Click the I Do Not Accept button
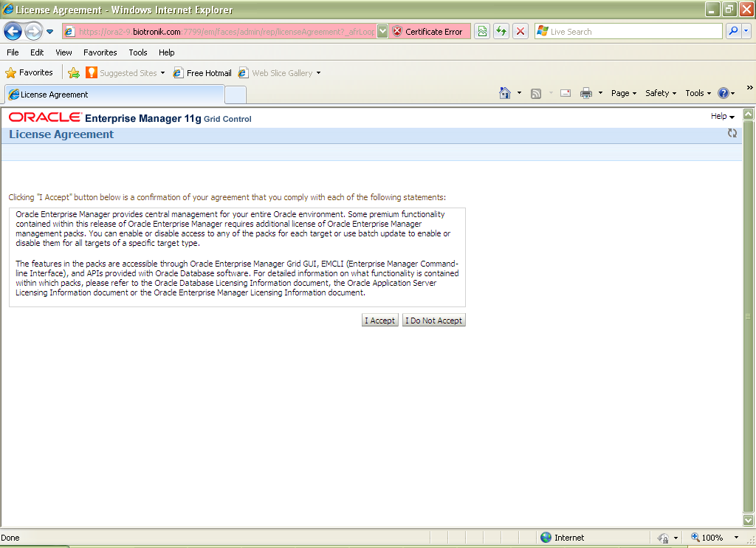 tap(434, 321)
